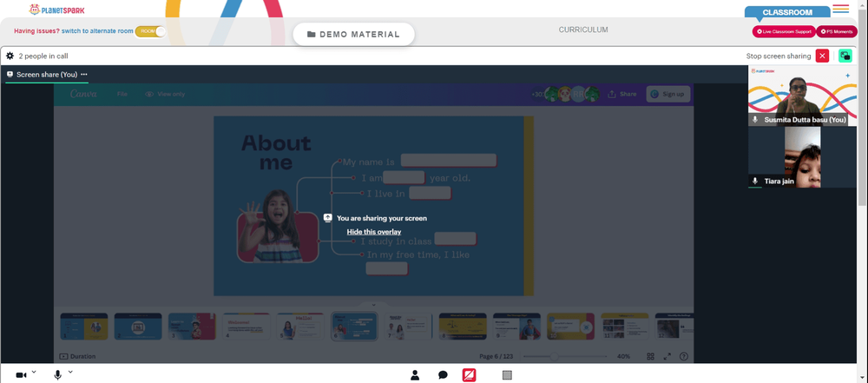Click the 40% zoom value
The height and width of the screenshot is (383, 868).
pyautogui.click(x=623, y=356)
